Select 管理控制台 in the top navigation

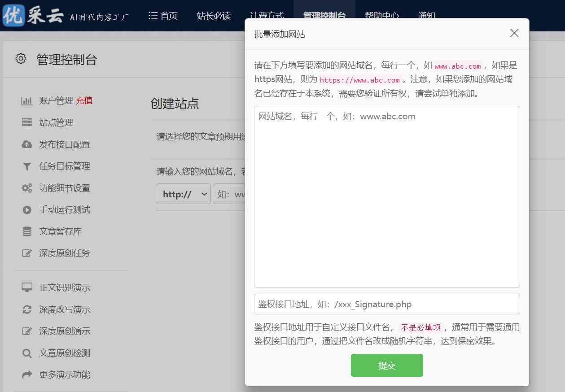point(324,16)
